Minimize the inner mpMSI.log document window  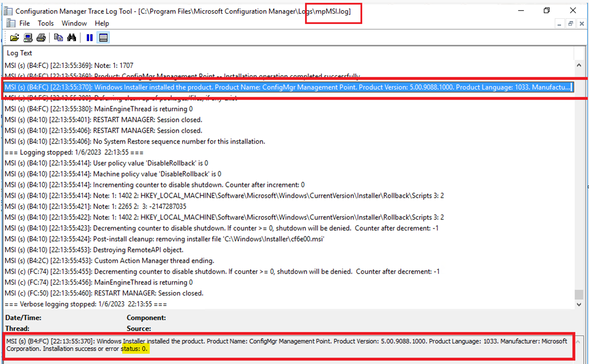coord(559,23)
